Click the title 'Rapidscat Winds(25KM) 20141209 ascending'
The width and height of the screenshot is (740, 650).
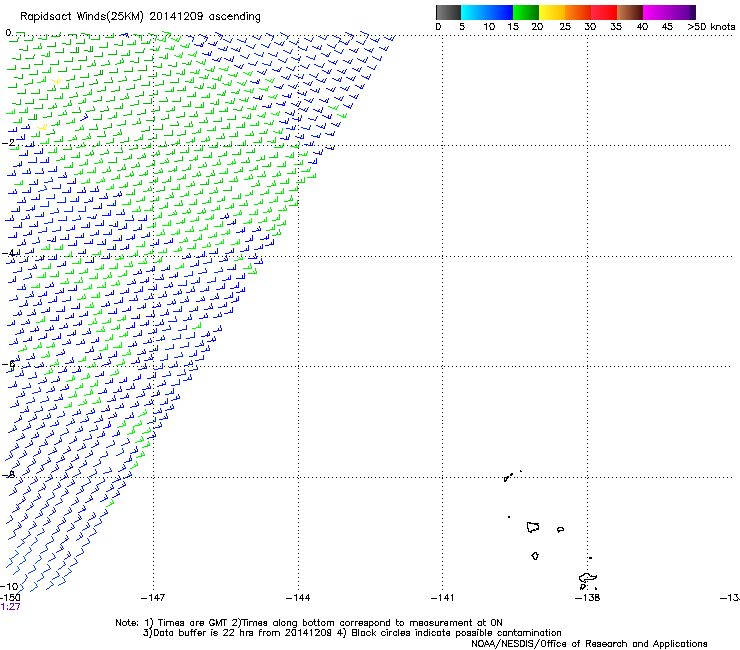[x=140, y=17]
